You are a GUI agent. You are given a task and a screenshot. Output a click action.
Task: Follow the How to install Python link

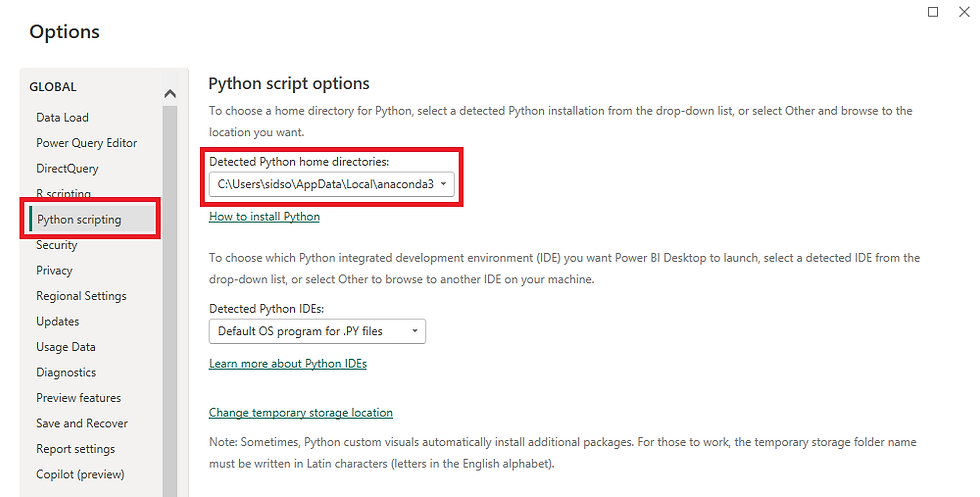click(264, 217)
